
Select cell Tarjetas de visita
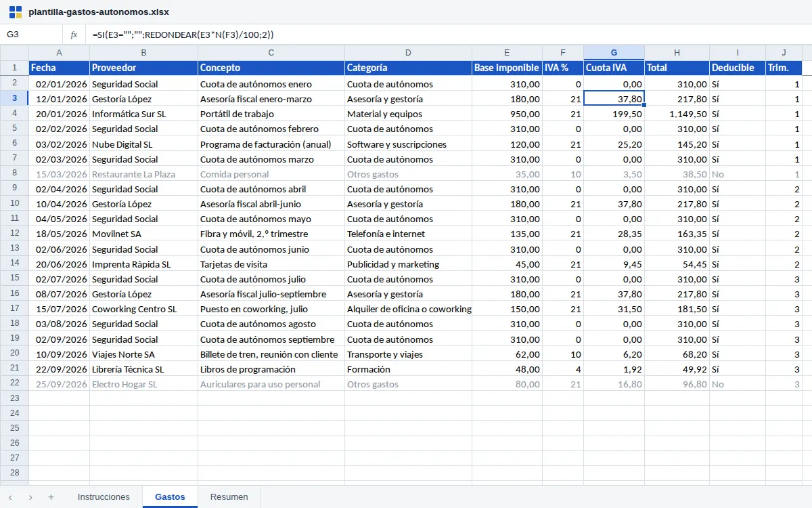point(271,264)
